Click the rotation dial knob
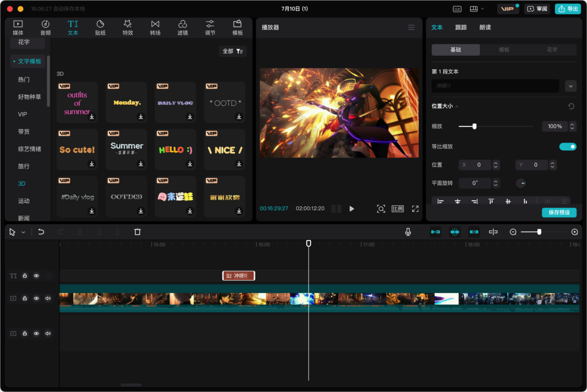 (x=521, y=183)
